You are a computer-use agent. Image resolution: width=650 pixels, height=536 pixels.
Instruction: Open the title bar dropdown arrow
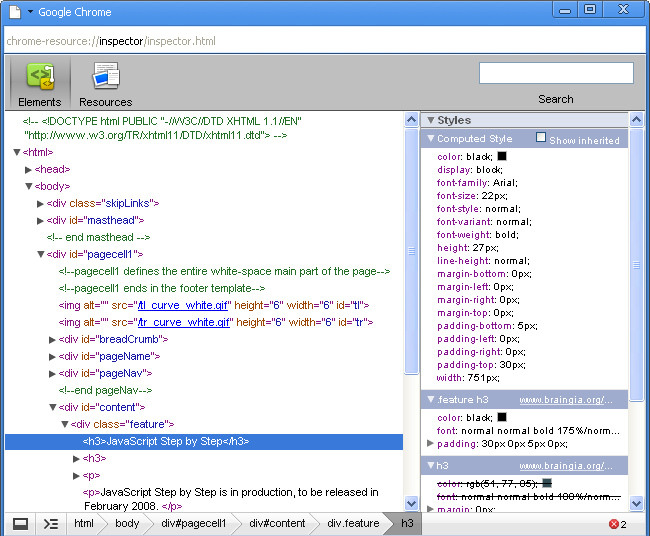pyautogui.click(x=30, y=12)
